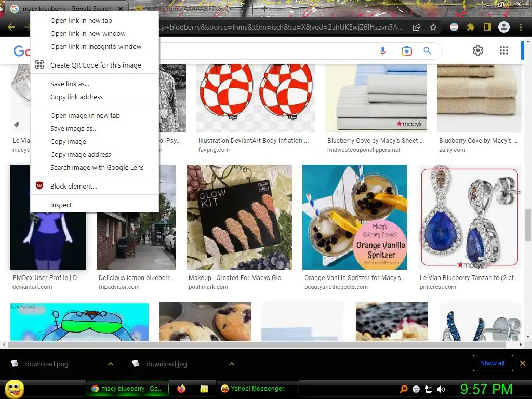The image size is (532, 399).
Task: Click the tray smiley face icon
Action: (416, 389)
